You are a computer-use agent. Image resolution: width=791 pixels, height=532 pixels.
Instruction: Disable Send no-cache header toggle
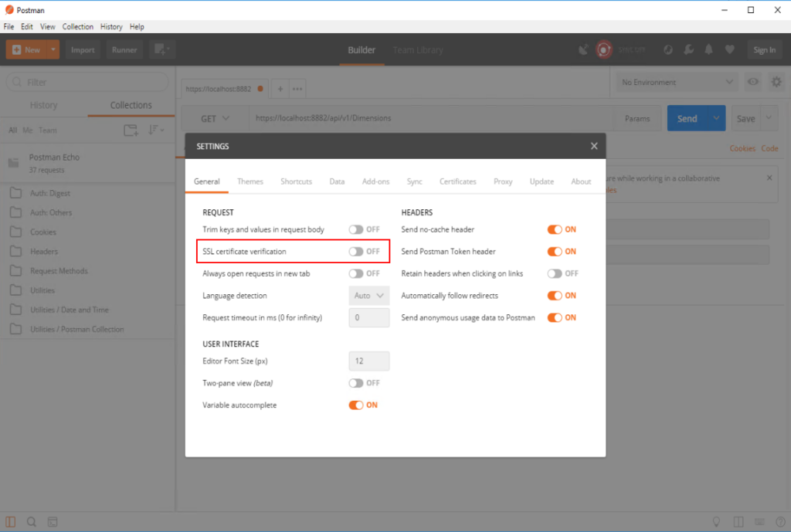(555, 229)
